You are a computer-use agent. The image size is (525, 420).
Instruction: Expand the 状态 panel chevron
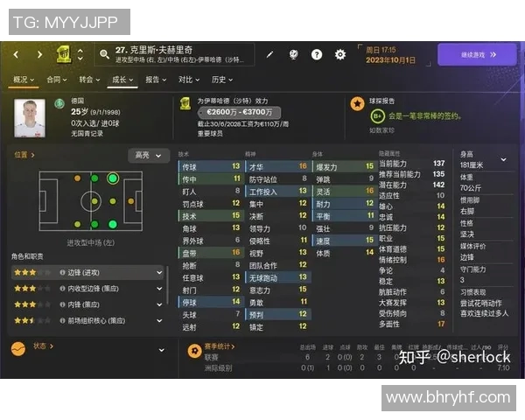[161, 350]
